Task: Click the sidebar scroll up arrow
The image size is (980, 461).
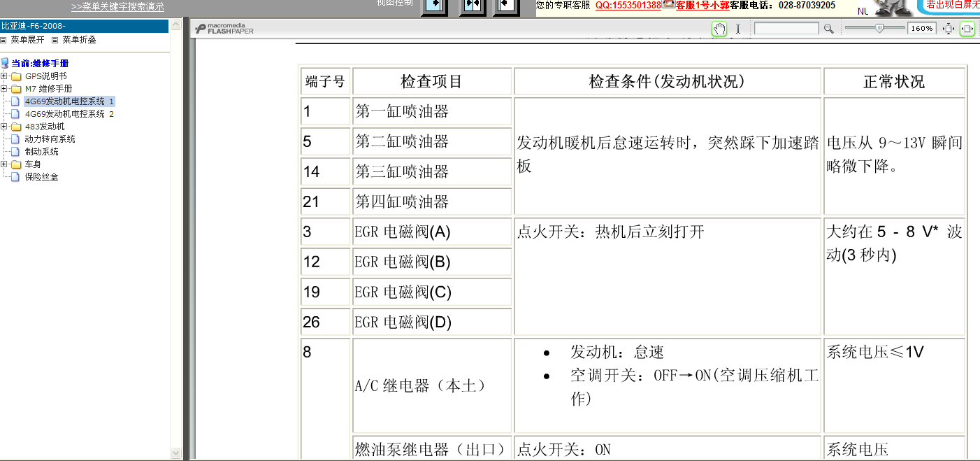Action: click(175, 26)
